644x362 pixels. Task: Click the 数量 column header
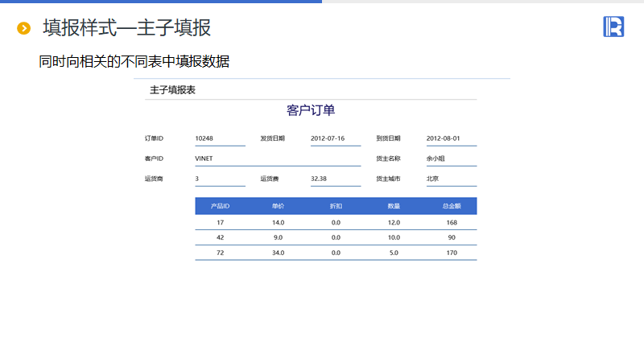point(394,206)
